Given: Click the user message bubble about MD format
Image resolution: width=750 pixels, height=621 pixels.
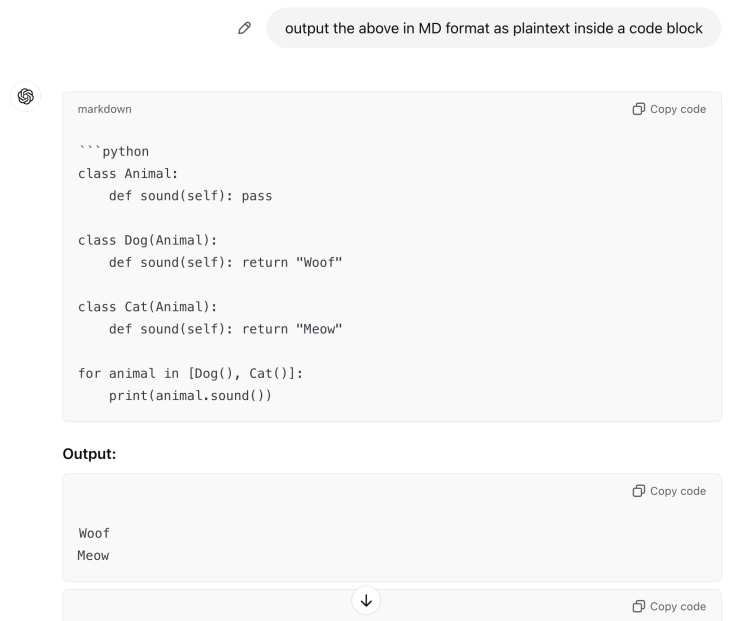Looking at the screenshot, I should pyautogui.click(x=494, y=28).
